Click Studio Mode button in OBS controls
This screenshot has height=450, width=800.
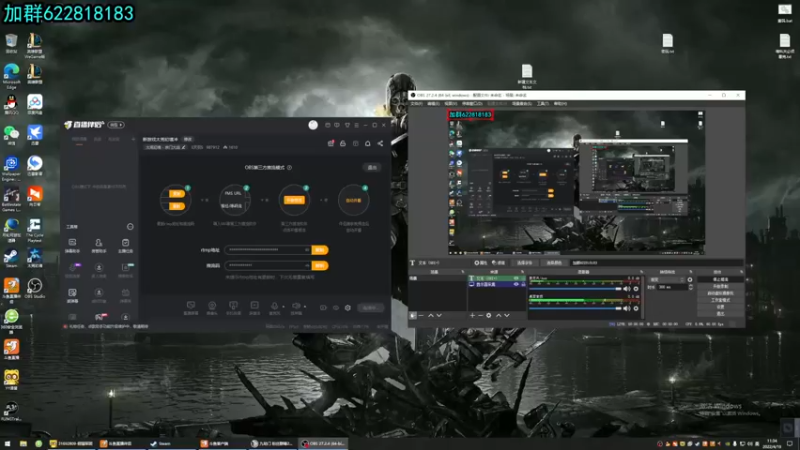click(x=720, y=300)
